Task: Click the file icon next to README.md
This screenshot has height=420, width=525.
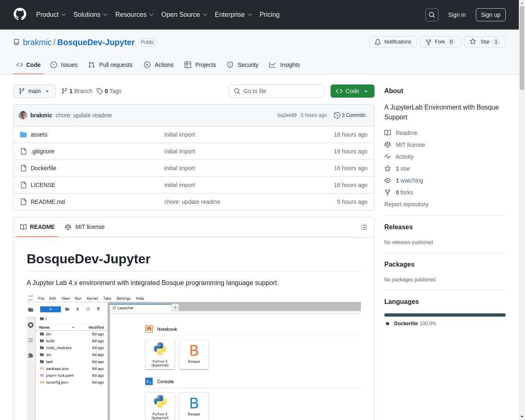Action: click(23, 202)
